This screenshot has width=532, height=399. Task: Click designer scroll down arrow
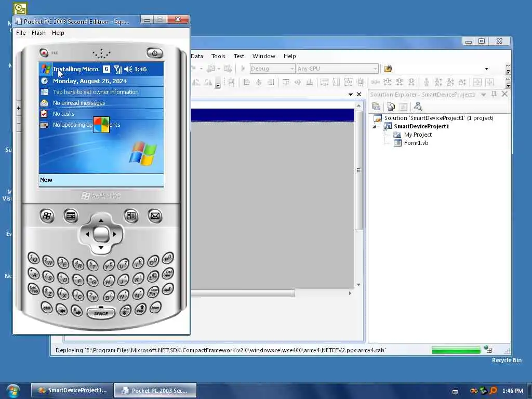358,285
